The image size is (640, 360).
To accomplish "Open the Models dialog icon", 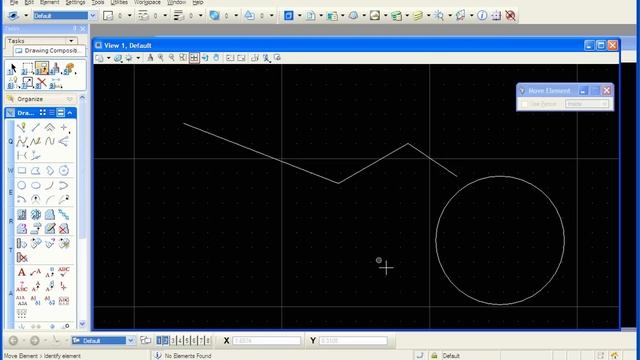I will pyautogui.click(x=289, y=16).
